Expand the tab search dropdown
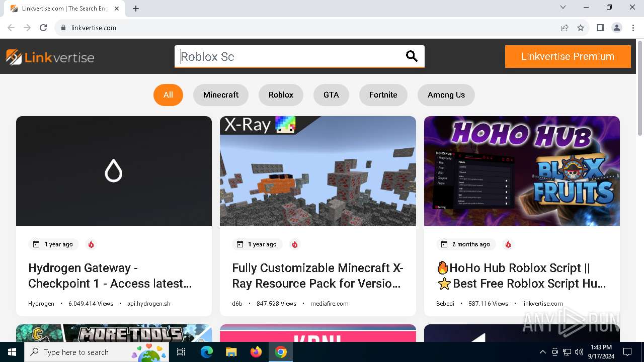 (563, 7)
